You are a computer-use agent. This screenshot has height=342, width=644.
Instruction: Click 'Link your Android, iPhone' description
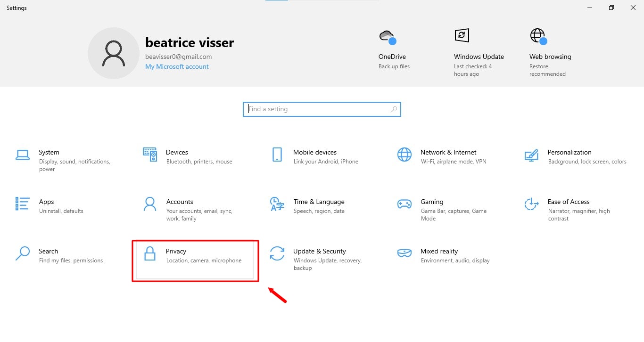326,162
